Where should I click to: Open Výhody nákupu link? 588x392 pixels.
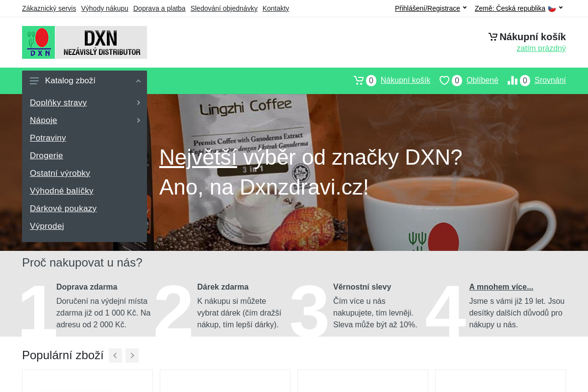tap(104, 8)
